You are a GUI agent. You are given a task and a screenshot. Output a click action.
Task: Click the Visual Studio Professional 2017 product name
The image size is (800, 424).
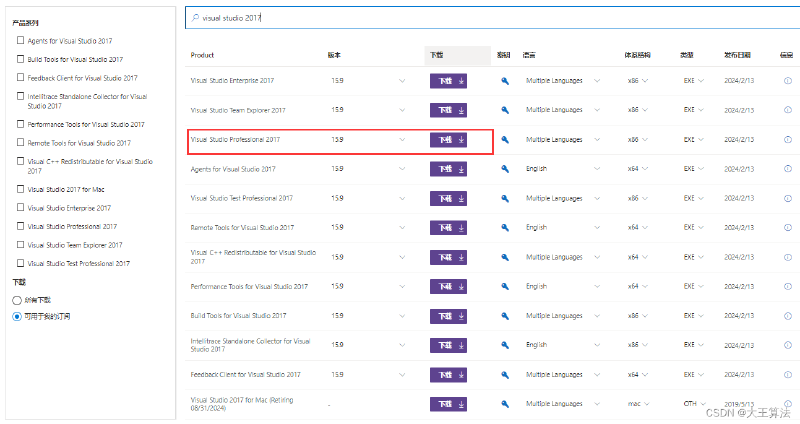(x=235, y=139)
